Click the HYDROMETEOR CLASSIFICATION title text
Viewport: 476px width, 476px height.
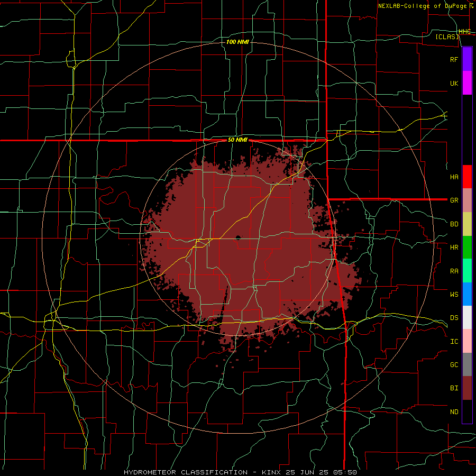pos(186,472)
